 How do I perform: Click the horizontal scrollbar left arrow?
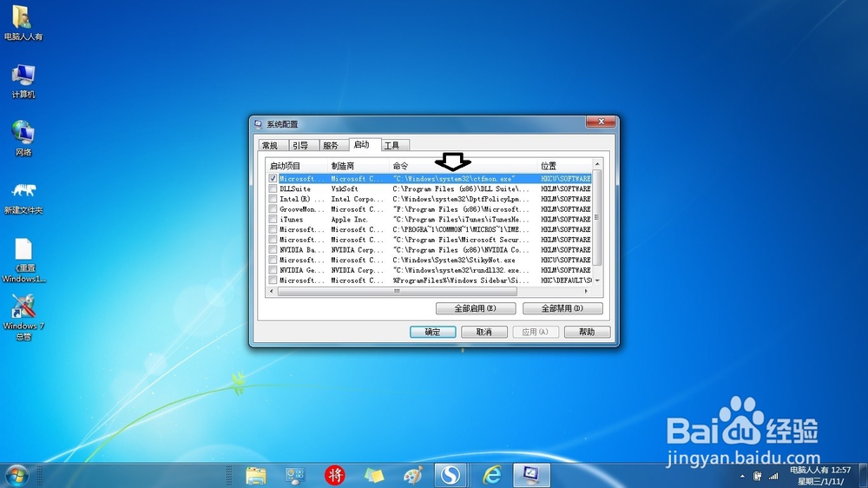[x=271, y=291]
